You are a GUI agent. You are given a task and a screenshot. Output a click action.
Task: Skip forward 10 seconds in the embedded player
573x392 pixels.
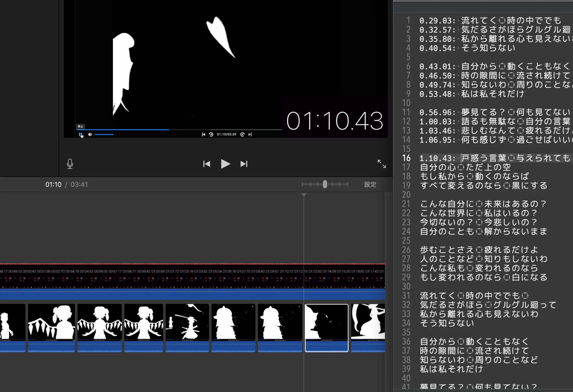(242, 134)
